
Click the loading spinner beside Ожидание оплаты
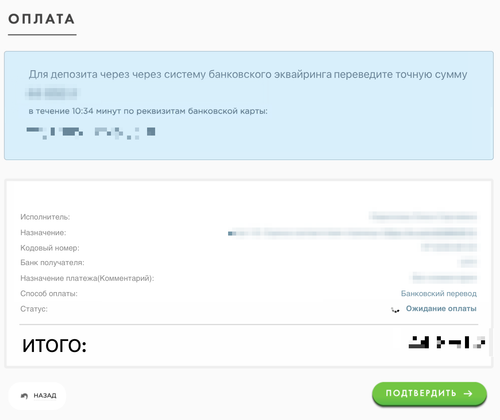point(395,310)
